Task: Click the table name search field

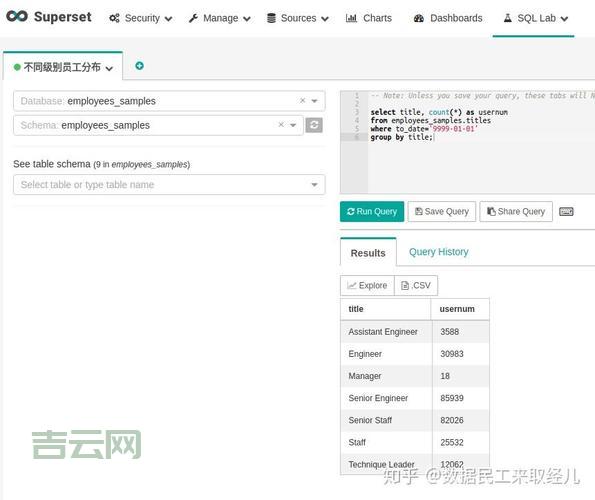Action: 169,185
